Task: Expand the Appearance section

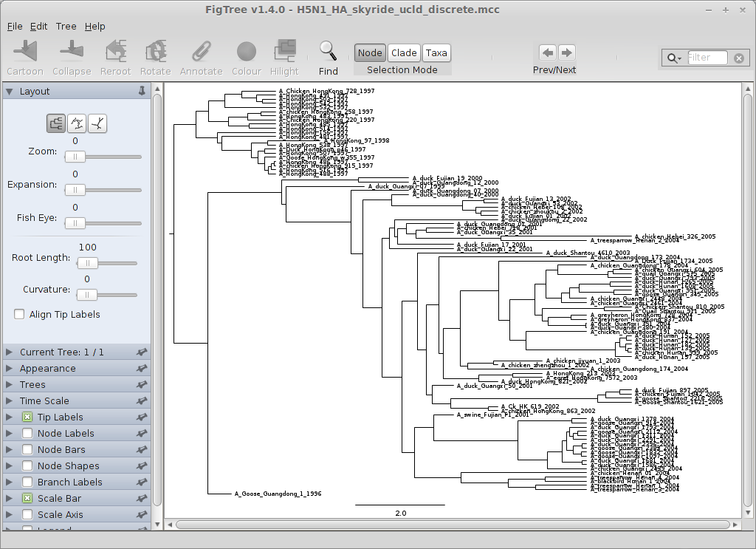Action: point(9,369)
